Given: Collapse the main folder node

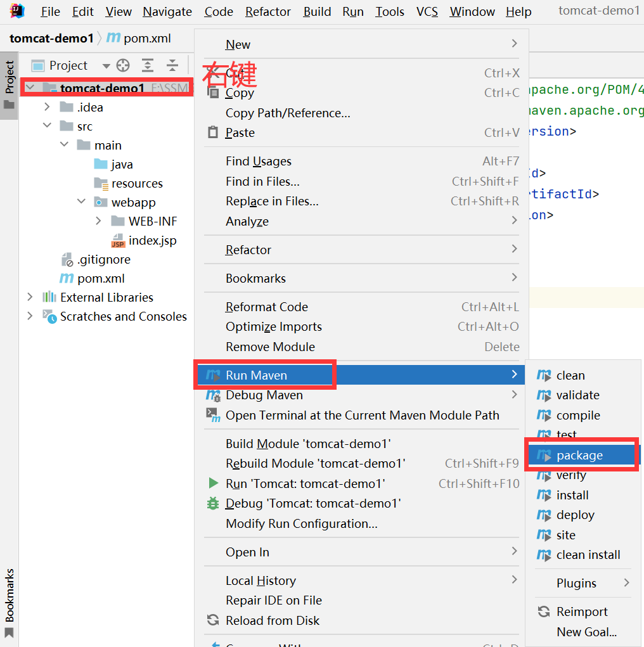Looking at the screenshot, I should [x=65, y=144].
